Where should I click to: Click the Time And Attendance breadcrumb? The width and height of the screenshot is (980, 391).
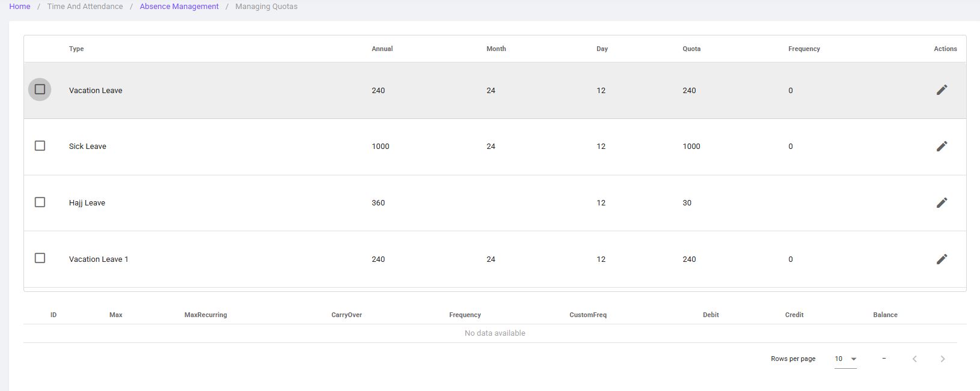tap(85, 7)
